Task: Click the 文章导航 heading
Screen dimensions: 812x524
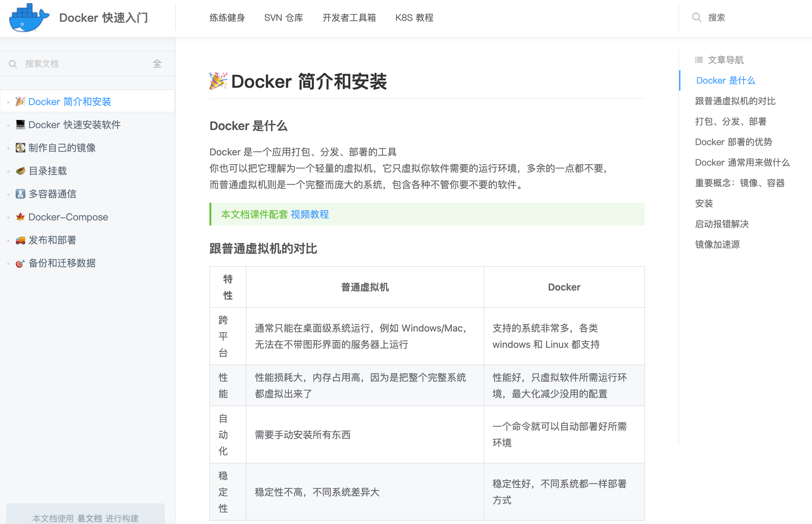Action: click(726, 60)
